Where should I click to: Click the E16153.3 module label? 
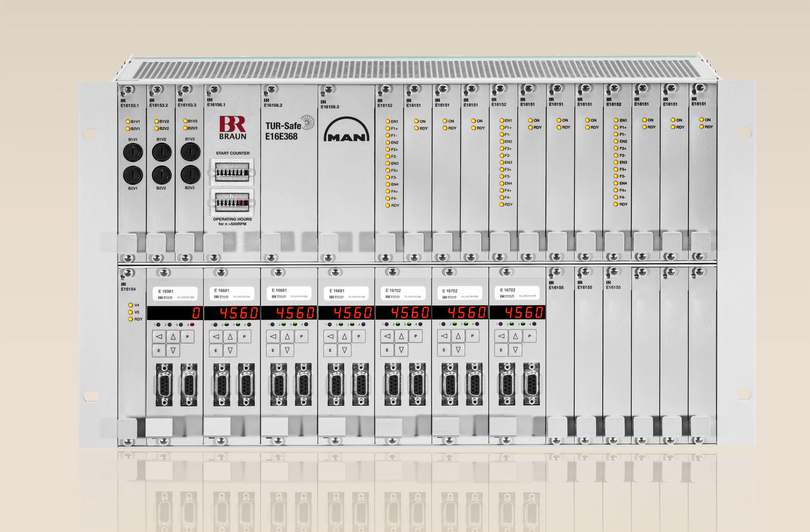point(187,105)
